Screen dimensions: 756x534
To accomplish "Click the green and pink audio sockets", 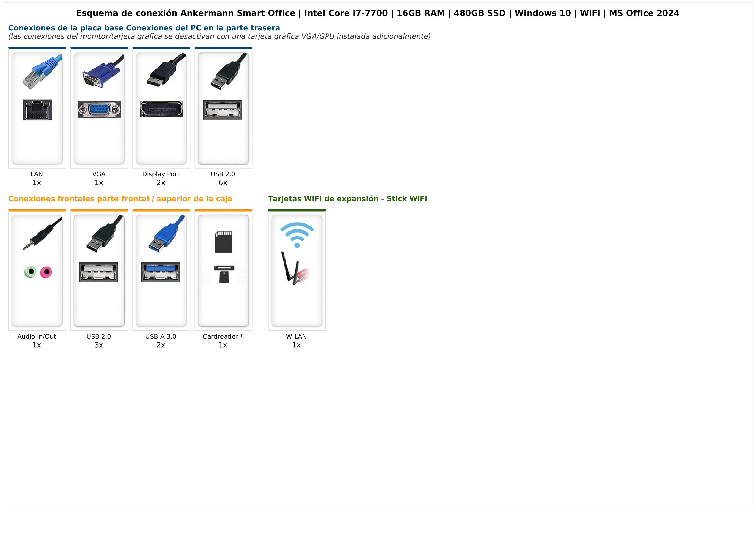I will (38, 272).
